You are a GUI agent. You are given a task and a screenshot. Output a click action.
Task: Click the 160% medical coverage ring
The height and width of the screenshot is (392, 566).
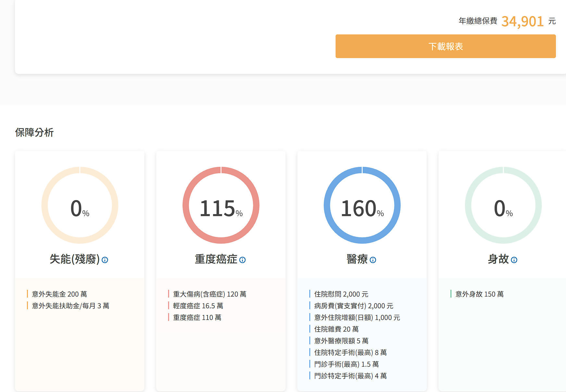tap(362, 205)
